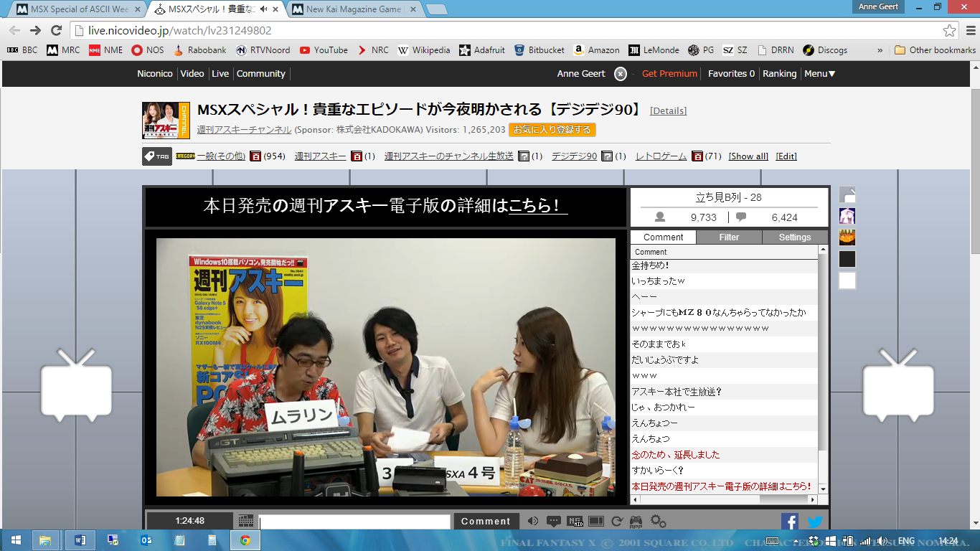Open the comment command keyboard icon

[x=246, y=521]
